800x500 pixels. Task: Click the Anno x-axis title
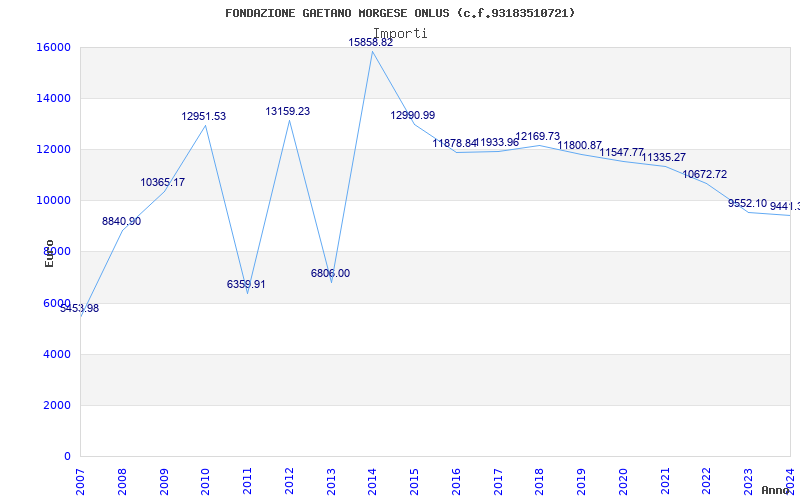click(775, 490)
